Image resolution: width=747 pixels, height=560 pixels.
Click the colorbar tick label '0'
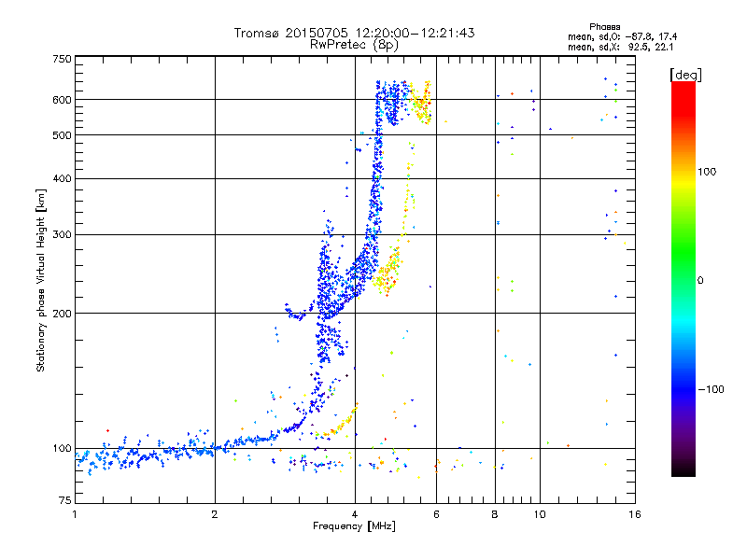pos(700,281)
